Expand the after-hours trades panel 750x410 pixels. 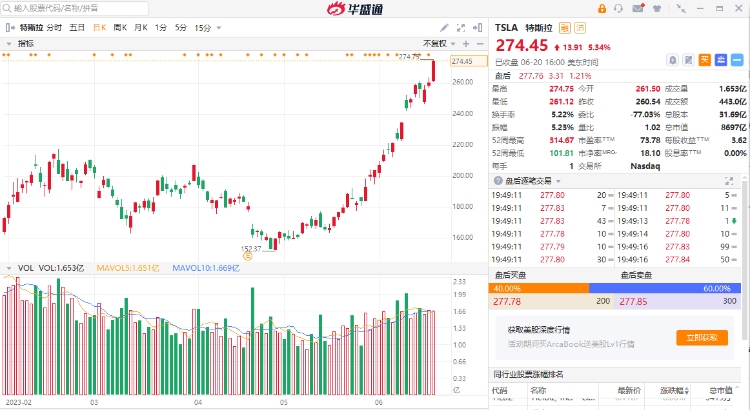click(729, 181)
